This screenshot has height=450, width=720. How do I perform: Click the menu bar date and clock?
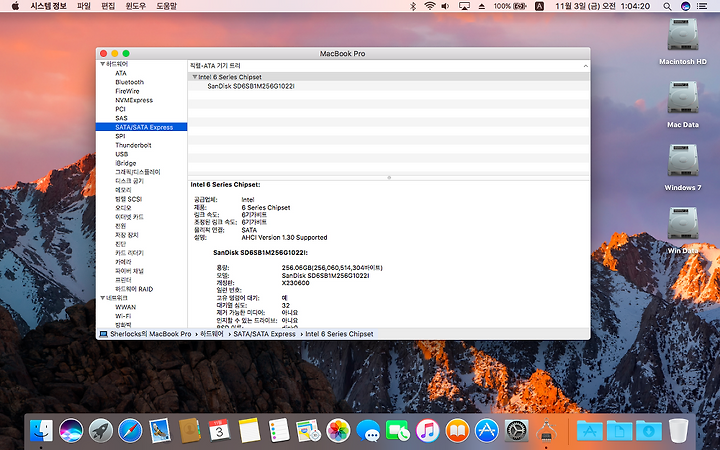point(602,6)
